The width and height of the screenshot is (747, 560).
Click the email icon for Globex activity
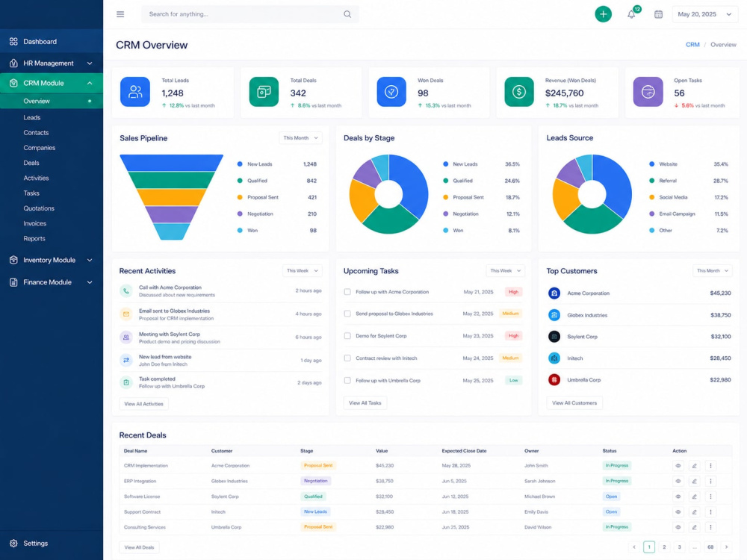coord(125,314)
